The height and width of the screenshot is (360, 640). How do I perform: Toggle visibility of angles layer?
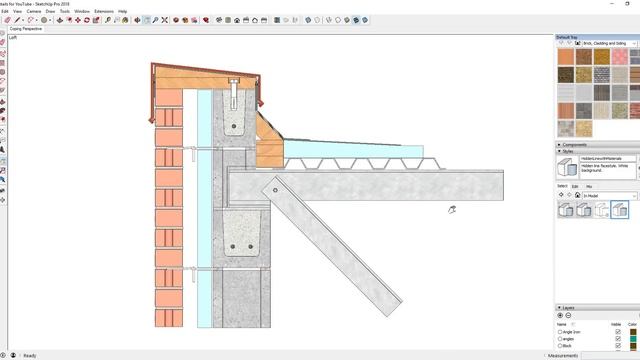[618, 339]
